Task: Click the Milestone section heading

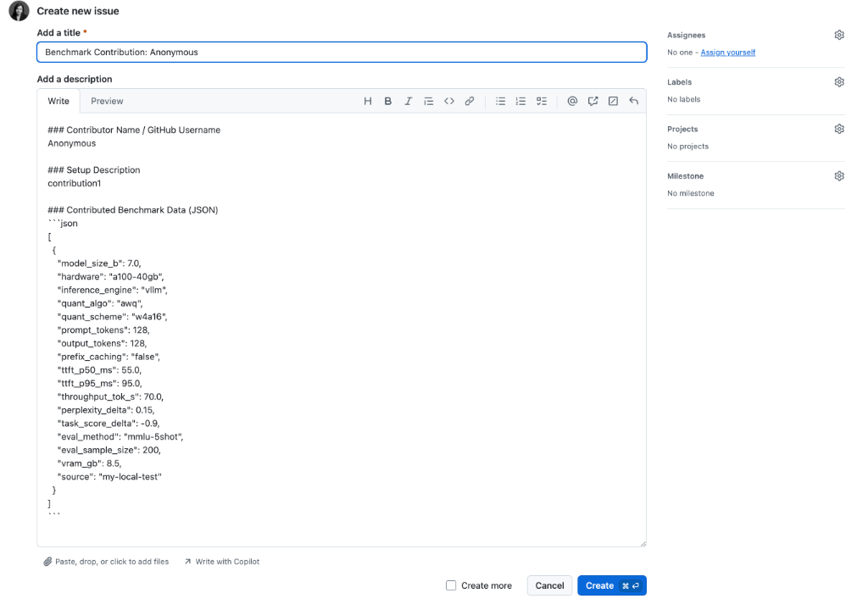Action: pos(685,176)
